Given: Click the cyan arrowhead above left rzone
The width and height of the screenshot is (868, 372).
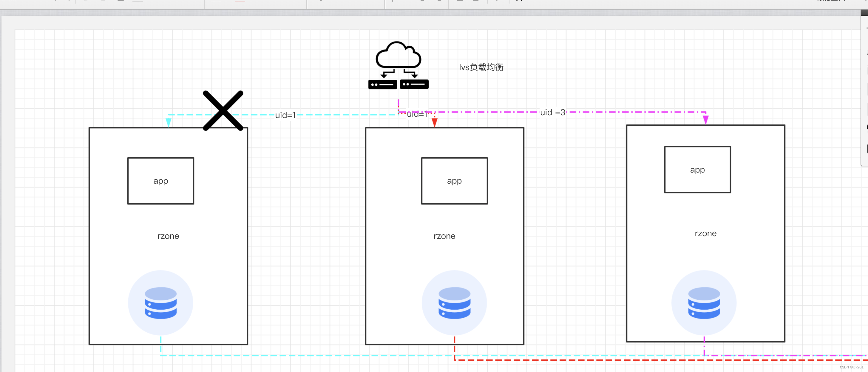Looking at the screenshot, I should [169, 122].
